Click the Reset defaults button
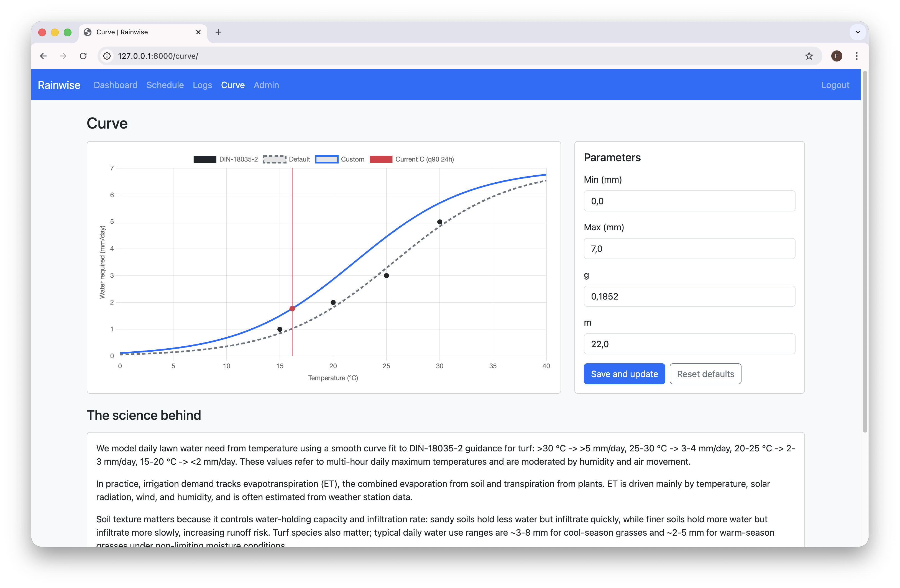This screenshot has height=588, width=900. (x=705, y=374)
